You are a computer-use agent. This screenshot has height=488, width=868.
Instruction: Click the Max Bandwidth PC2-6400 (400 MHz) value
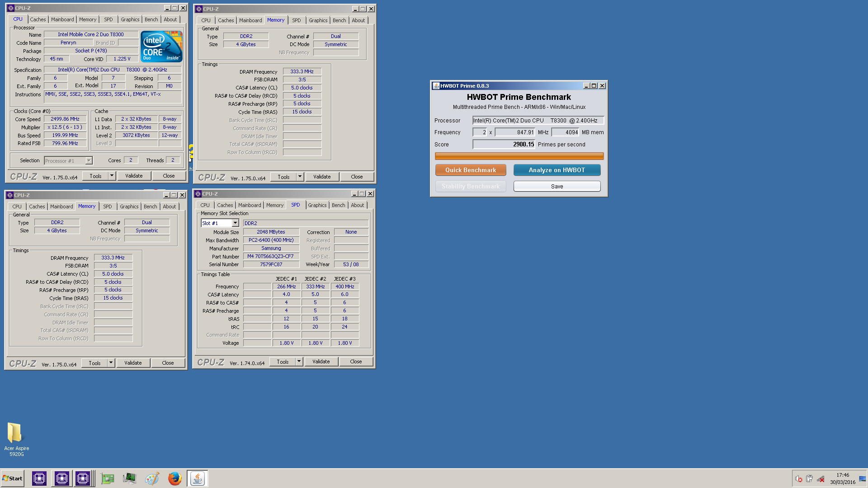tap(271, 240)
